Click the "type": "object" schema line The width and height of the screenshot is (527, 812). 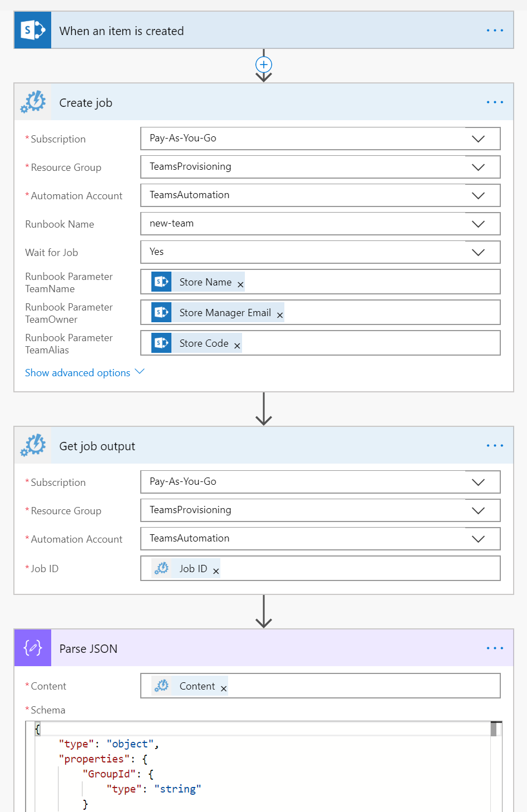pyautogui.click(x=109, y=744)
